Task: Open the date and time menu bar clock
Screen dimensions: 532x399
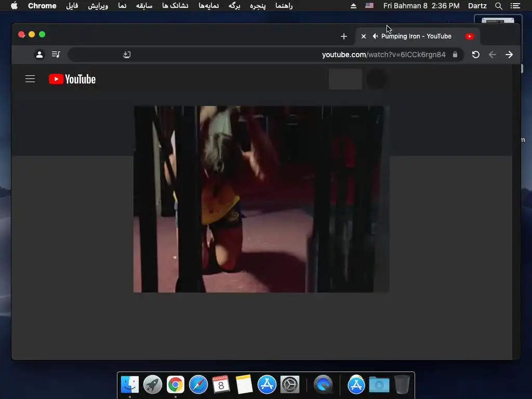Action: (421, 6)
